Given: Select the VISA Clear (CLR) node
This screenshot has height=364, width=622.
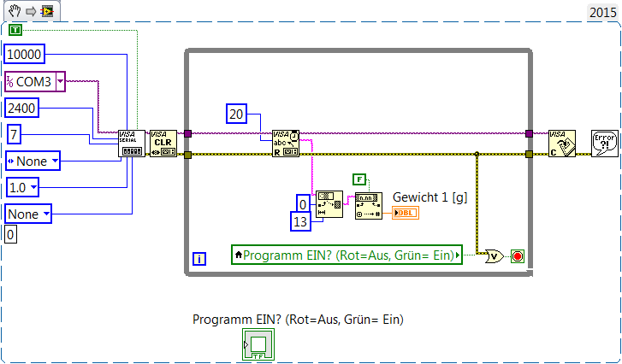Looking at the screenshot, I should coord(163,144).
